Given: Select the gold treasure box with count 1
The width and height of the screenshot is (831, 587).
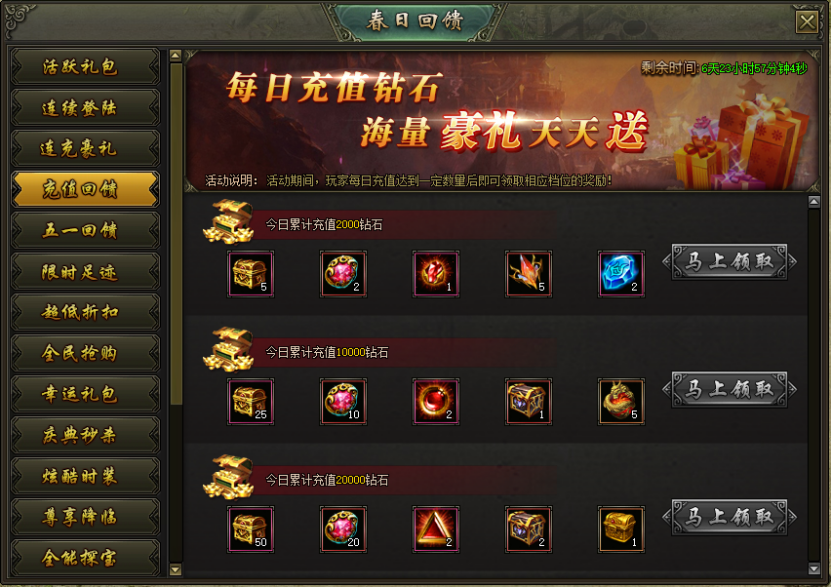Looking at the screenshot, I should [x=621, y=529].
